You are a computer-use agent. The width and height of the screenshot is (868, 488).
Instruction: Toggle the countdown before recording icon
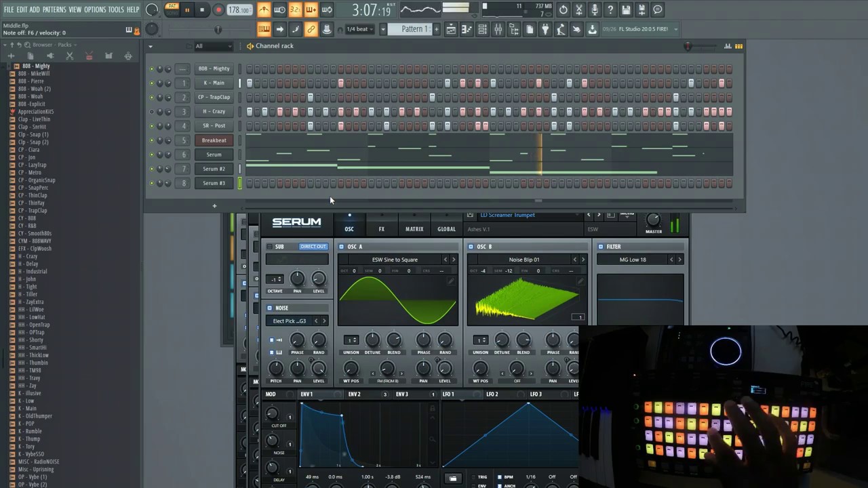295,10
